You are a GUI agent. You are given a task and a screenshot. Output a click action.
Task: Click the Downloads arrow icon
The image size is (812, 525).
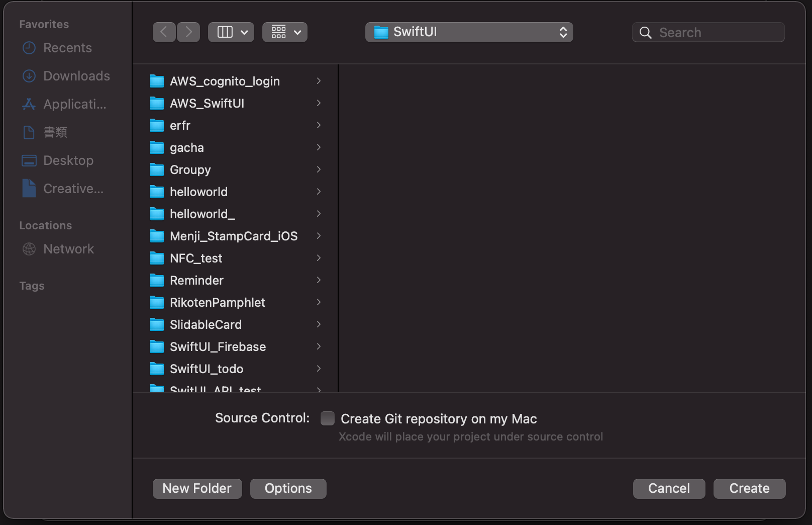click(x=29, y=76)
